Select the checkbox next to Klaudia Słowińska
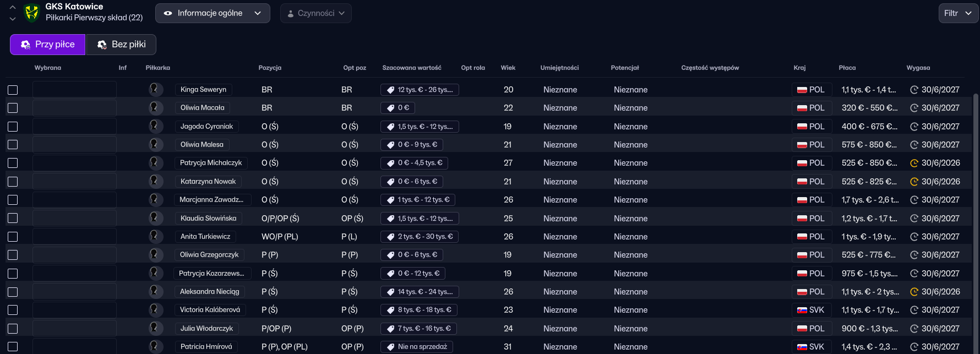This screenshot has width=980, height=354. click(13, 219)
